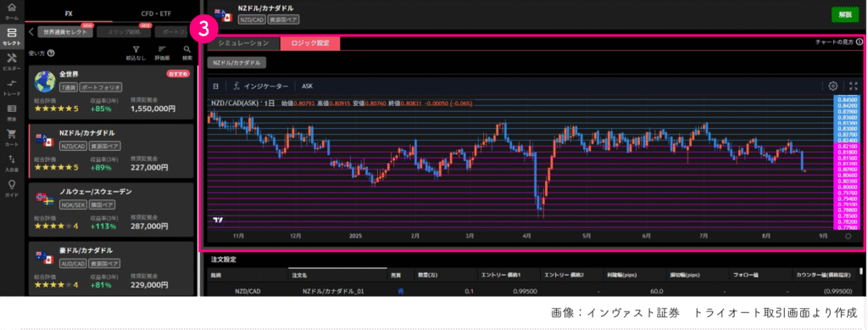Open the chart settings gear icon

coord(832,86)
